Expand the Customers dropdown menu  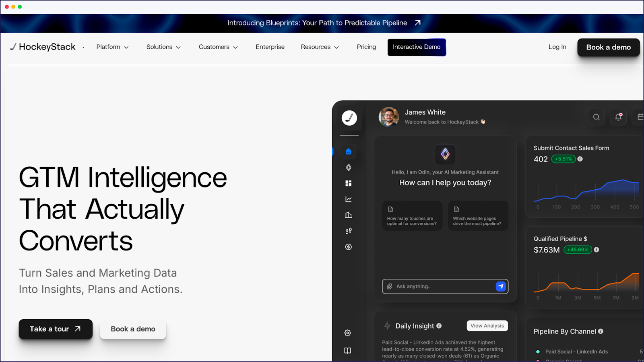point(218,47)
